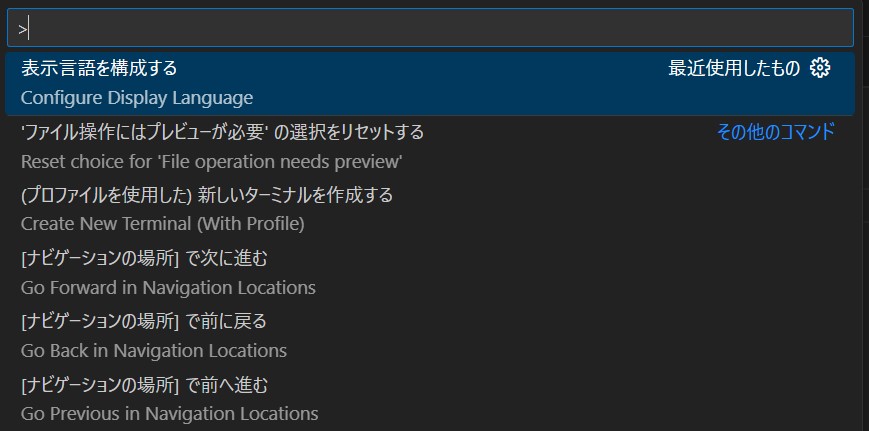Select [ナビゲーションの場所] で前へ進む
This screenshot has width=869, height=431.
pos(144,384)
